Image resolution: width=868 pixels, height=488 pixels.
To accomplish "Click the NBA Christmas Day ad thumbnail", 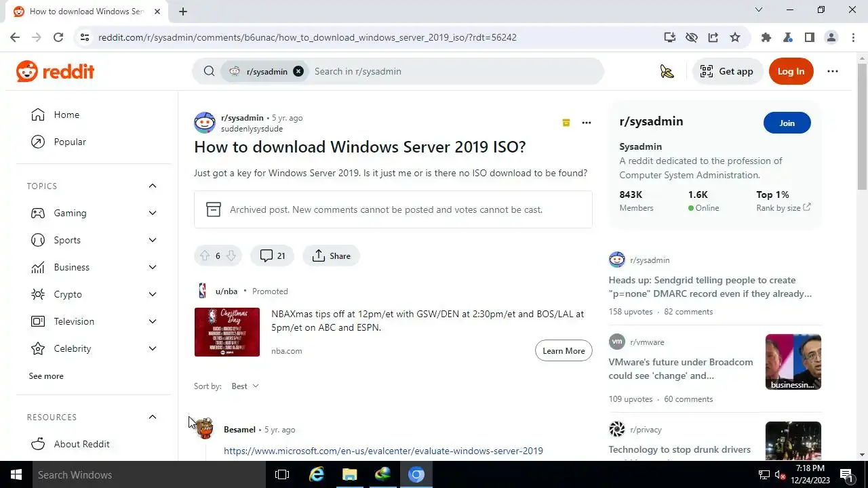I will coord(227,332).
